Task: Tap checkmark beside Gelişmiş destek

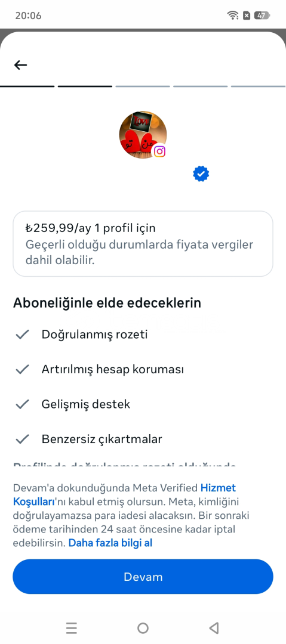Action: coord(22,404)
